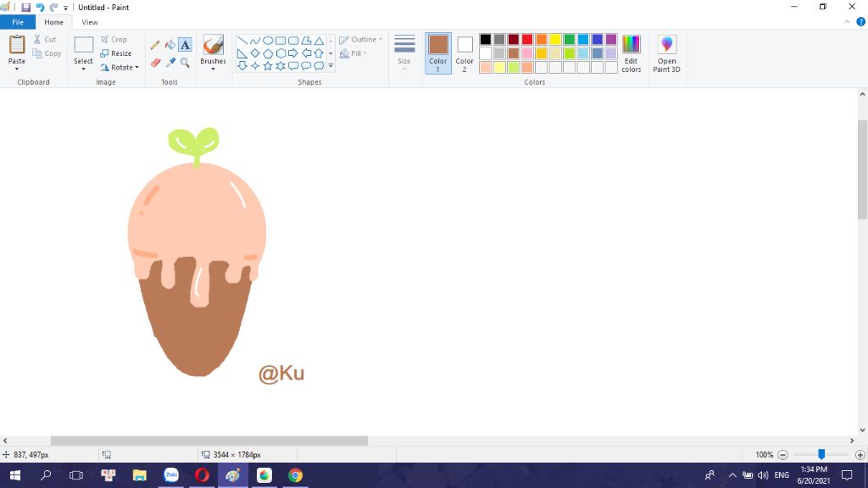Open the Customize Quick Access Toolbar dropdown
868x488 pixels.
pyautogui.click(x=65, y=8)
